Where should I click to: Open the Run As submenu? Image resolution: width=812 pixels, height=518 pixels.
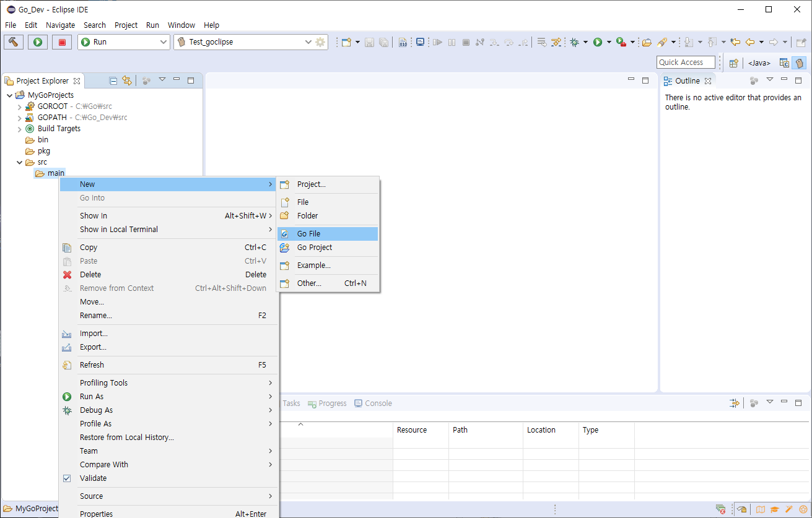coord(167,397)
